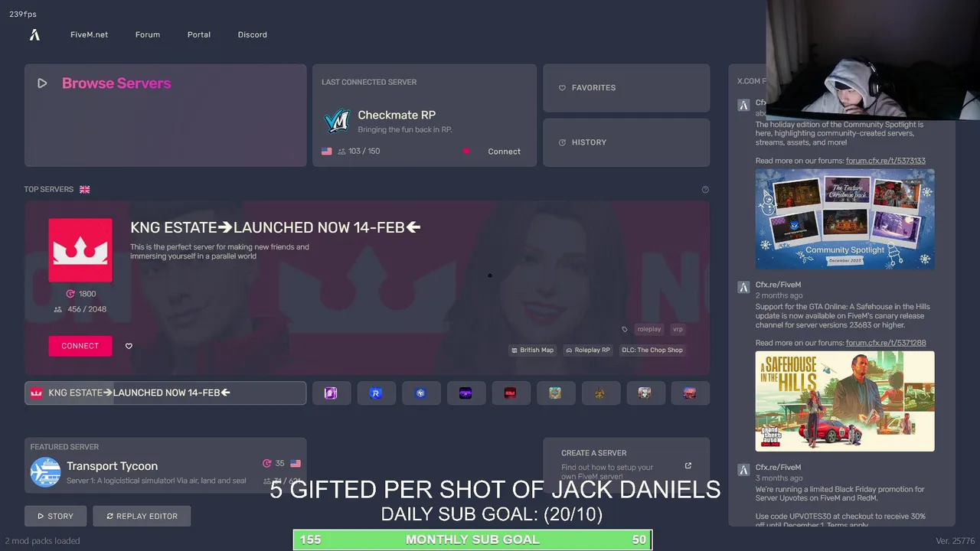980x551 pixels.
Task: Click the Checkmate RP server logo
Action: [x=337, y=122]
